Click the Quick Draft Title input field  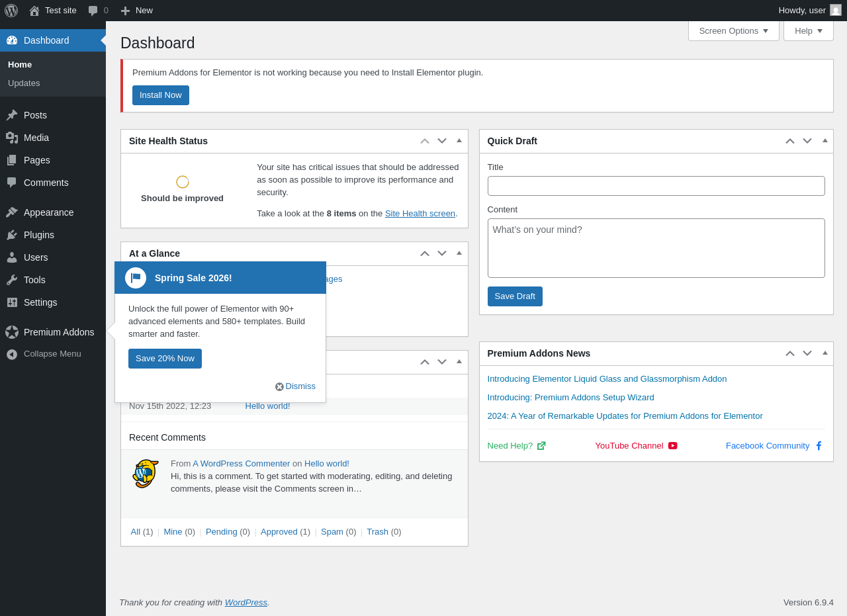[x=656, y=186]
